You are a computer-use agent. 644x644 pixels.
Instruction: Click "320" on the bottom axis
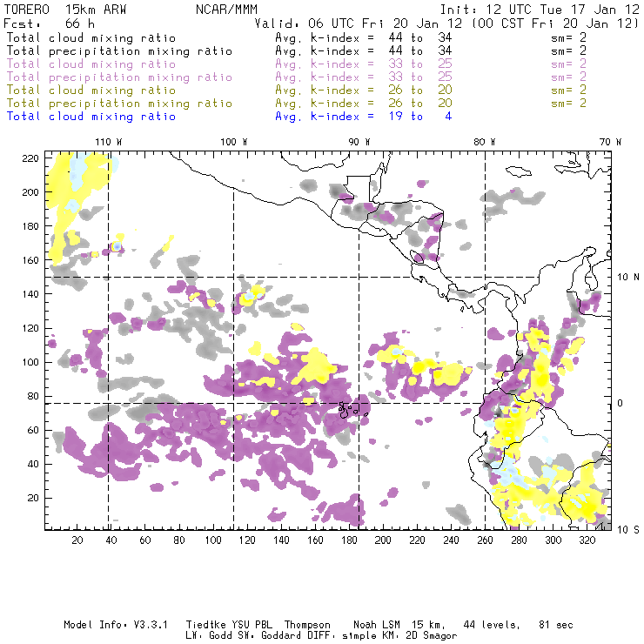point(587,540)
